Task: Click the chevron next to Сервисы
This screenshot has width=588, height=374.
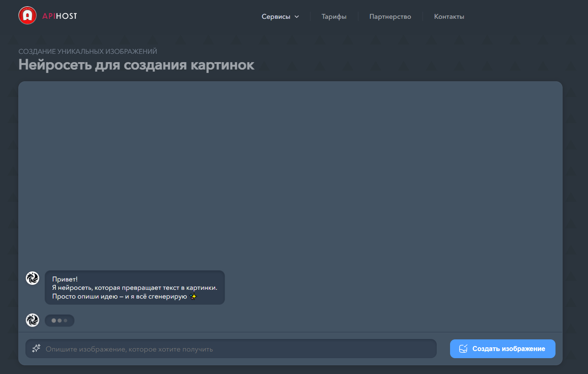Action: tap(297, 17)
